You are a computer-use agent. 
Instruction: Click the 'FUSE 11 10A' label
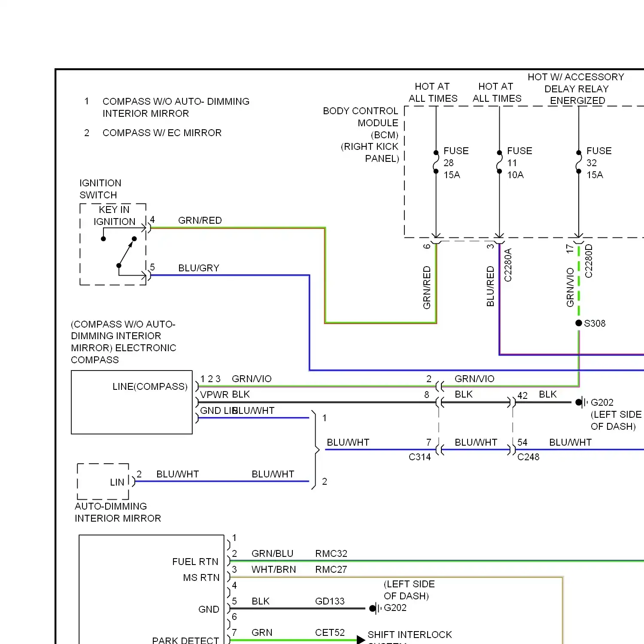[x=519, y=163]
